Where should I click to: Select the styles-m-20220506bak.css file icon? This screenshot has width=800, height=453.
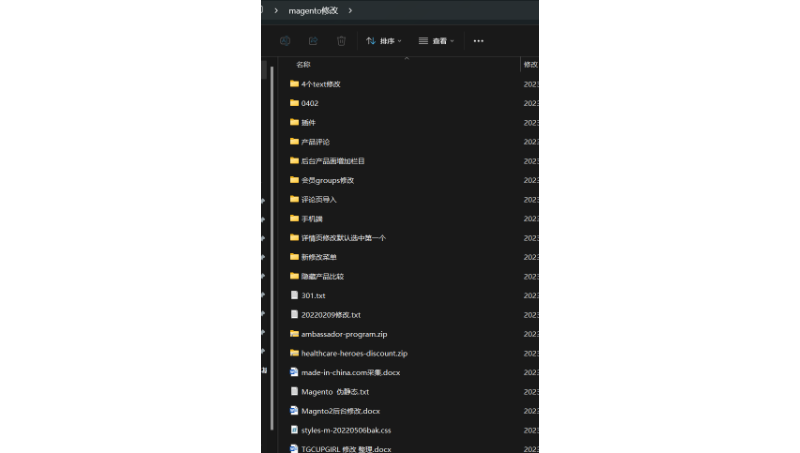tap(294, 430)
